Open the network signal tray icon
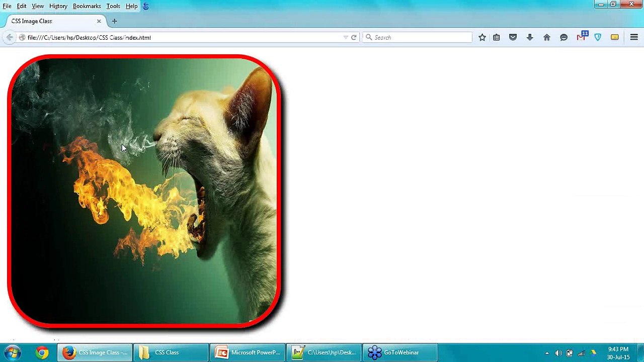Viewport: 644px width, 362px height. tap(582, 353)
